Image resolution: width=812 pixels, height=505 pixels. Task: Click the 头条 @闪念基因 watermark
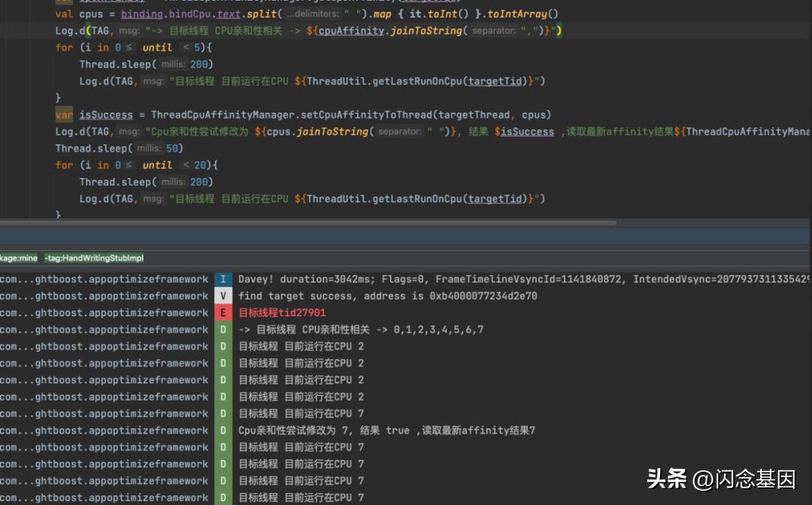point(720,479)
